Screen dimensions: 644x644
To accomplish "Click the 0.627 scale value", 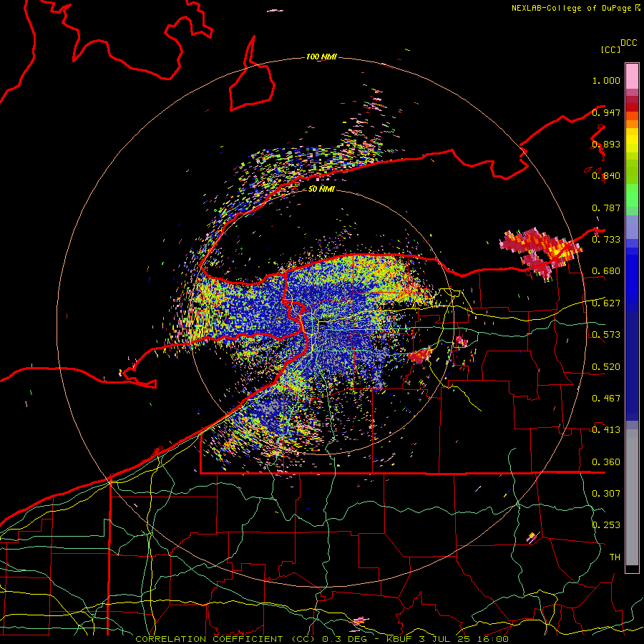I will [606, 303].
